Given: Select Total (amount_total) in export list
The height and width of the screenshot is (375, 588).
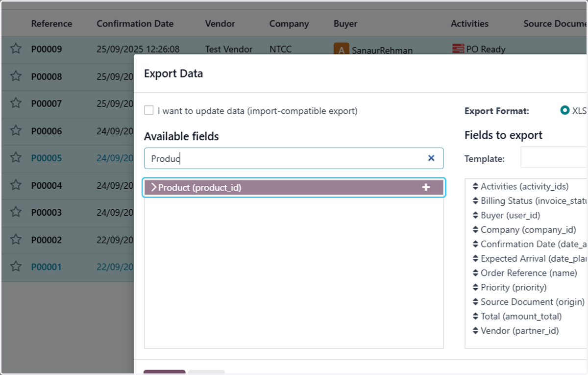Looking at the screenshot, I should click(521, 316).
